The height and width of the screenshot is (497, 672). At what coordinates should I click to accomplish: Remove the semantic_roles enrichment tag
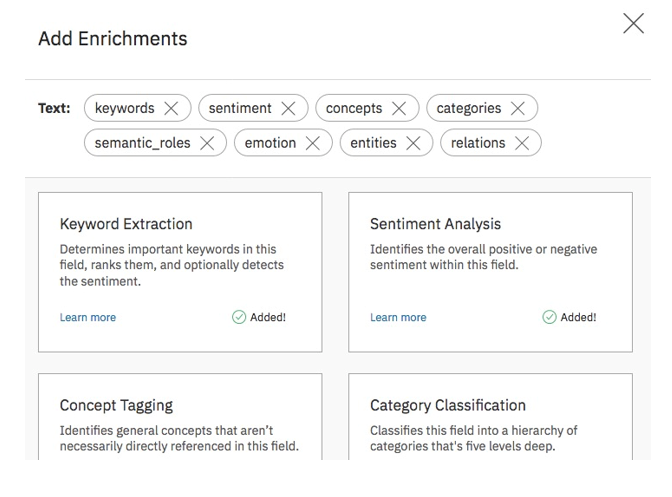coord(207,143)
